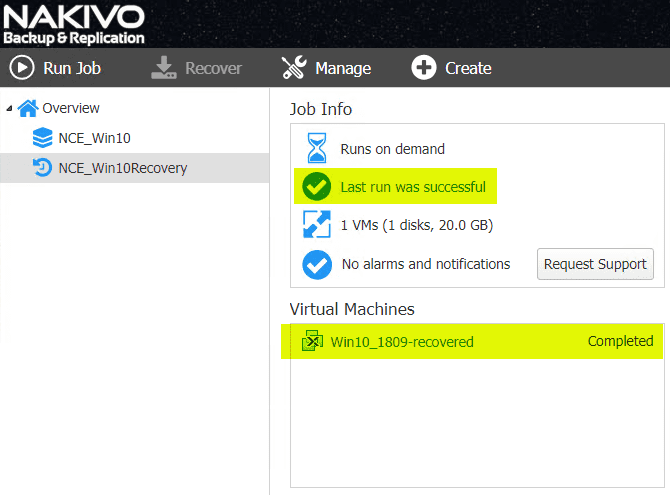Click the Create plus icon
The width and height of the screenshot is (670, 495).
point(424,68)
